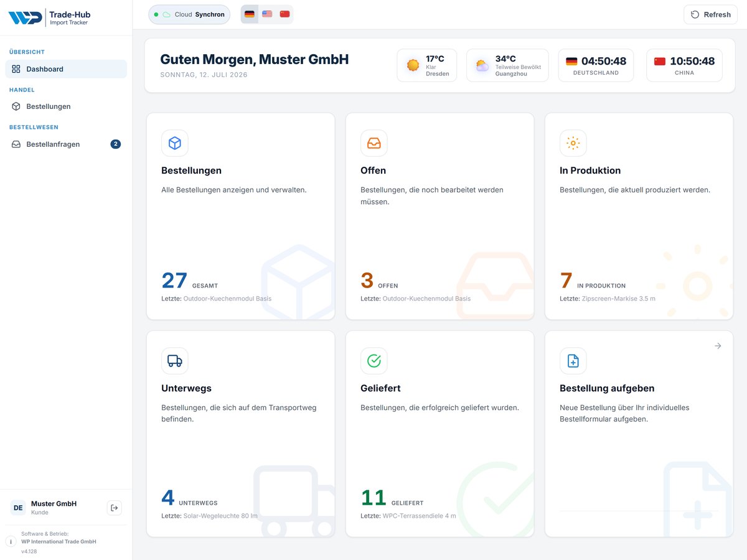Open Bestellungen in the sidebar
Image resolution: width=747 pixels, height=560 pixels.
[x=66, y=106]
